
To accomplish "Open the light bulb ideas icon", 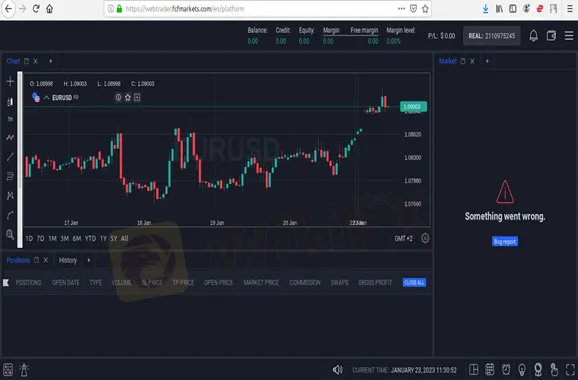I will (x=522, y=369).
